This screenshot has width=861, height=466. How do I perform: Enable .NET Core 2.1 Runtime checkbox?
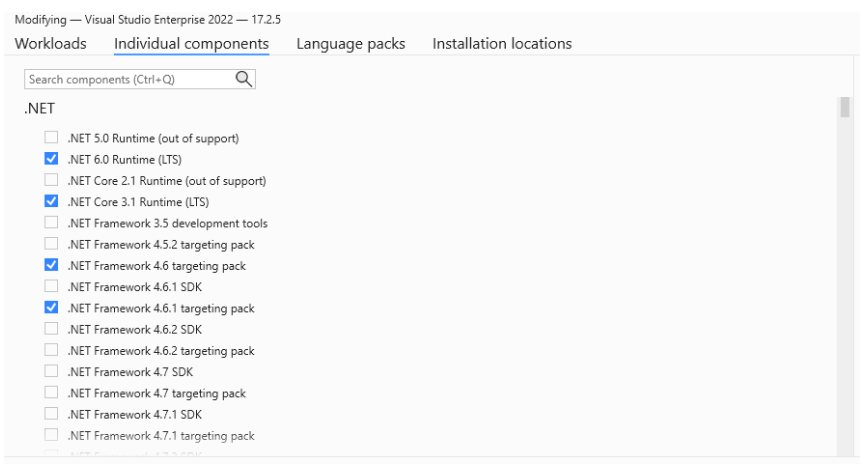[51, 180]
